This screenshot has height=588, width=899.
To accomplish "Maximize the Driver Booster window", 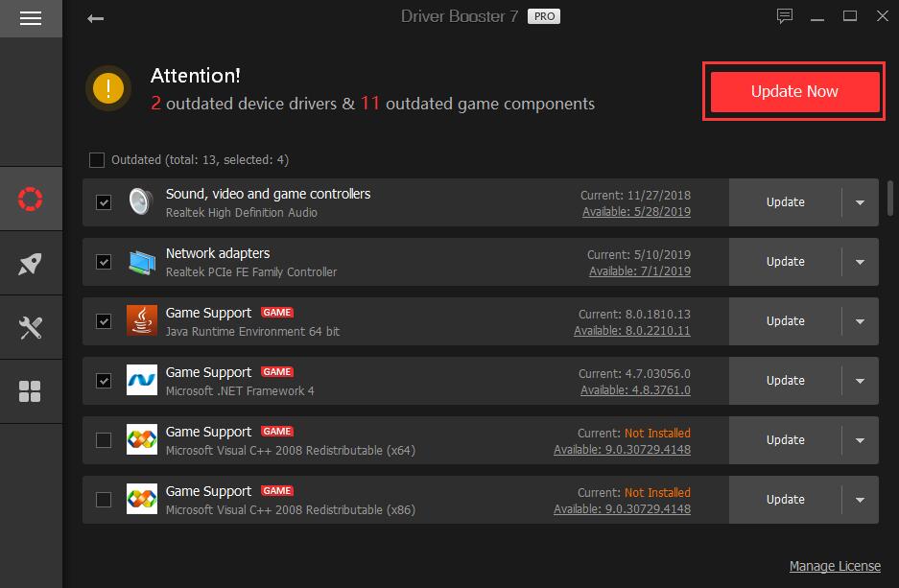I will coord(850,16).
